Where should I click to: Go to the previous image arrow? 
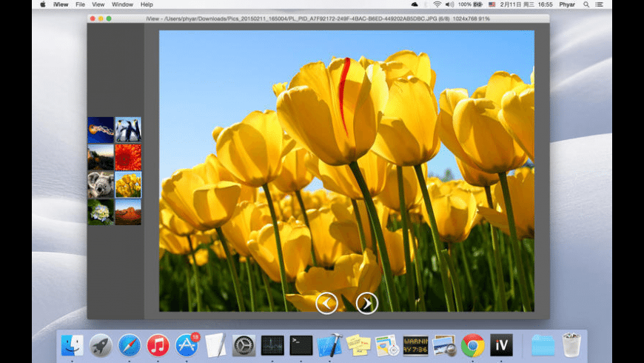tap(326, 303)
